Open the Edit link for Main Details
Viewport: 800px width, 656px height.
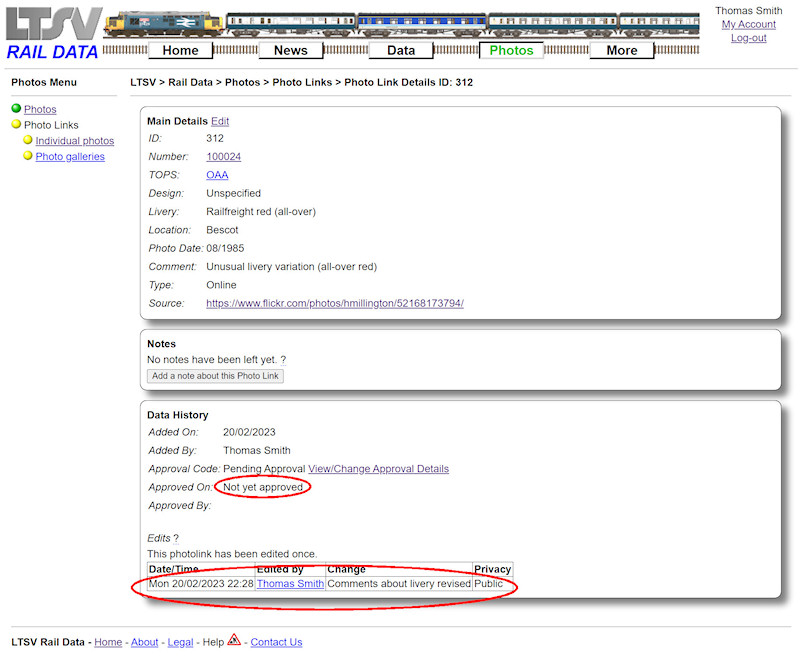220,120
